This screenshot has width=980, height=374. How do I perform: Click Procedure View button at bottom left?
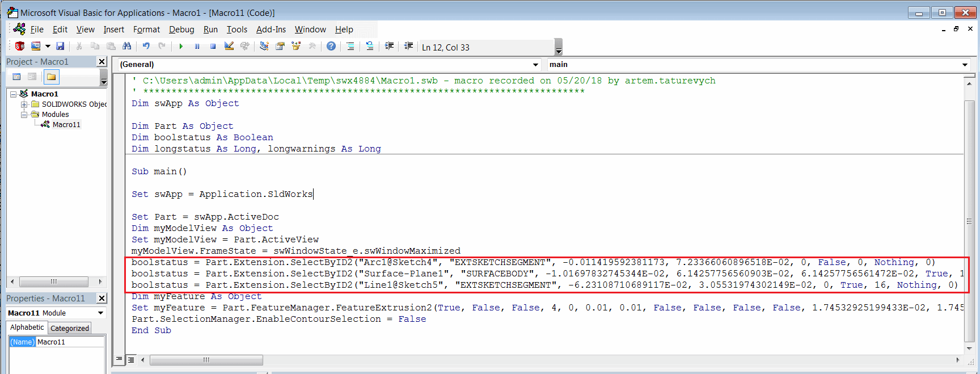pyautogui.click(x=119, y=359)
